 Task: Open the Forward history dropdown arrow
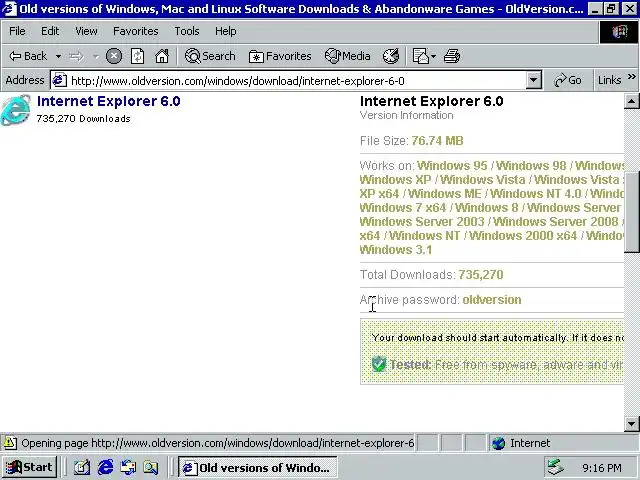[96, 56]
